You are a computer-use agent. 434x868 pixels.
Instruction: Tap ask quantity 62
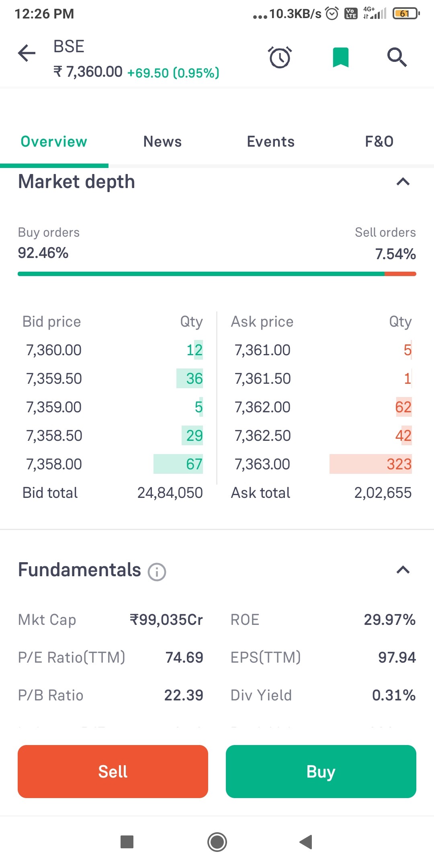pos(403,407)
